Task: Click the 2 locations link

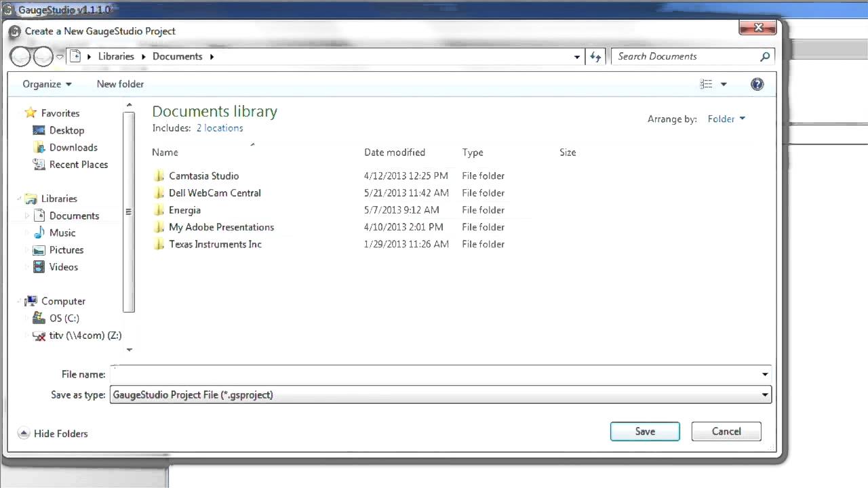Action: point(220,127)
